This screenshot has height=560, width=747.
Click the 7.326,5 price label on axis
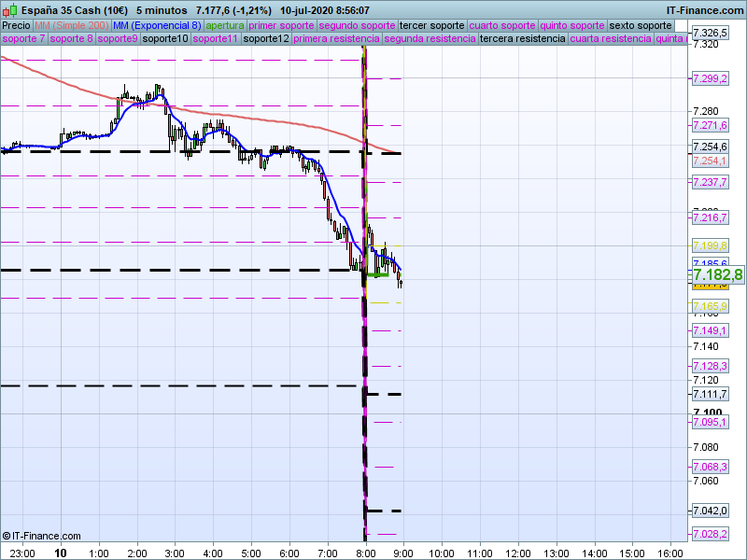(x=710, y=33)
